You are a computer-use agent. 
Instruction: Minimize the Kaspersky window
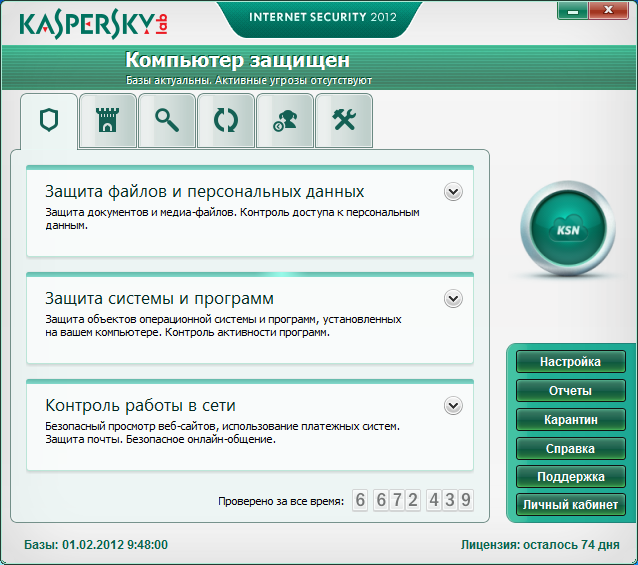572,11
